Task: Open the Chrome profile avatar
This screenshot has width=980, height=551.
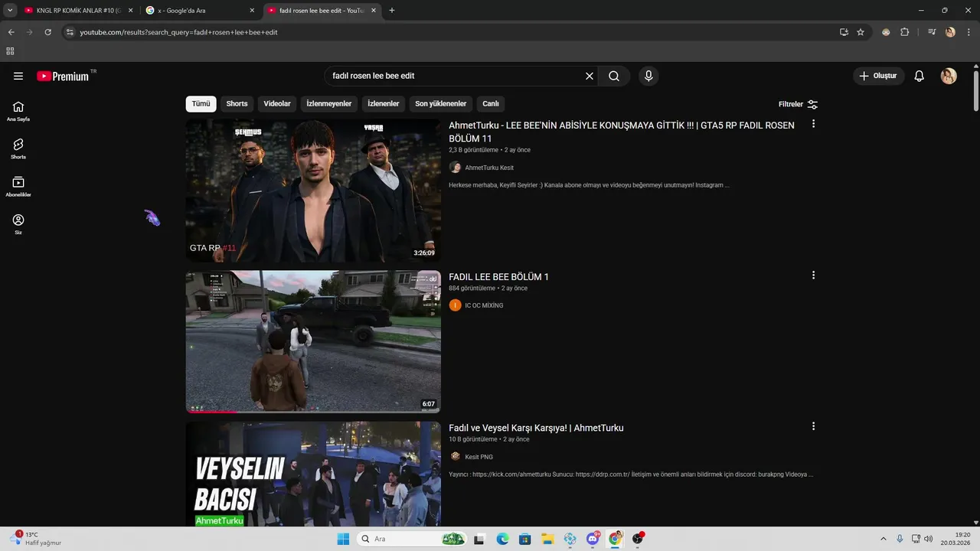Action: pyautogui.click(x=950, y=32)
